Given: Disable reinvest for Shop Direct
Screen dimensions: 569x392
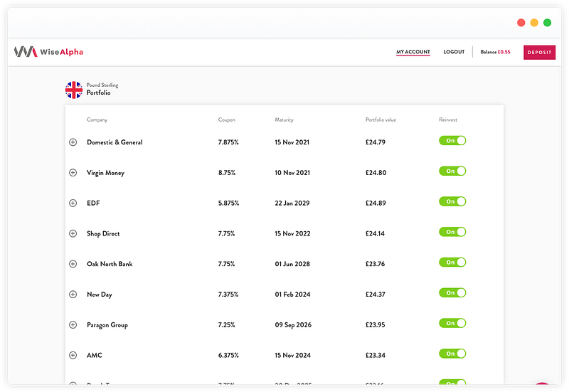Looking at the screenshot, I should click(x=452, y=232).
